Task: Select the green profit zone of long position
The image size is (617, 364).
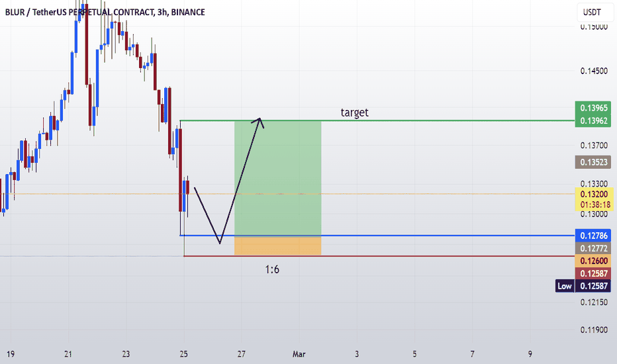Action: tap(278, 178)
